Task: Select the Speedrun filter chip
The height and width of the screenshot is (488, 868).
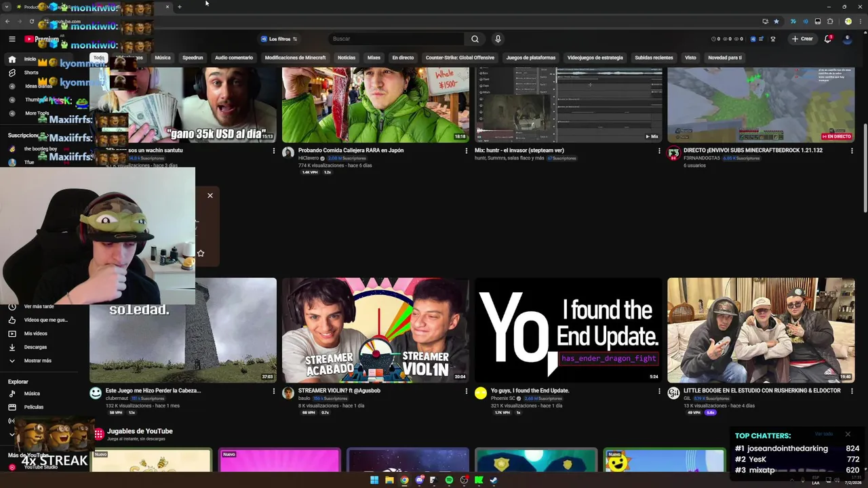Action: point(193,58)
